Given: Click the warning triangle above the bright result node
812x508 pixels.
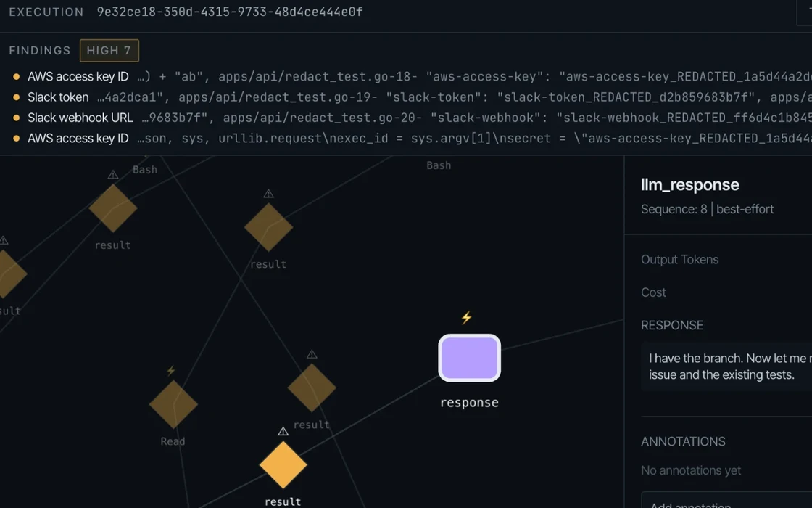Looking at the screenshot, I should (x=283, y=431).
